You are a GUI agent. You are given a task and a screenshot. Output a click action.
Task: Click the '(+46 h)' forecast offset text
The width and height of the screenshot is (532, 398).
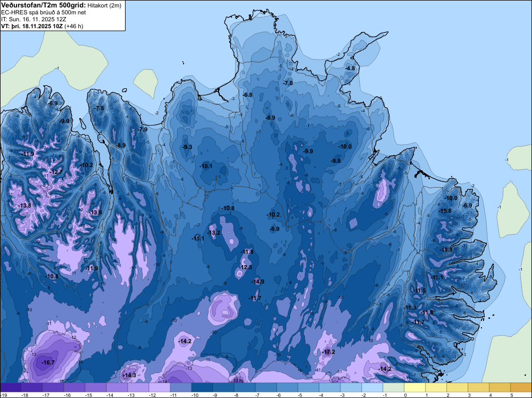click(x=73, y=26)
